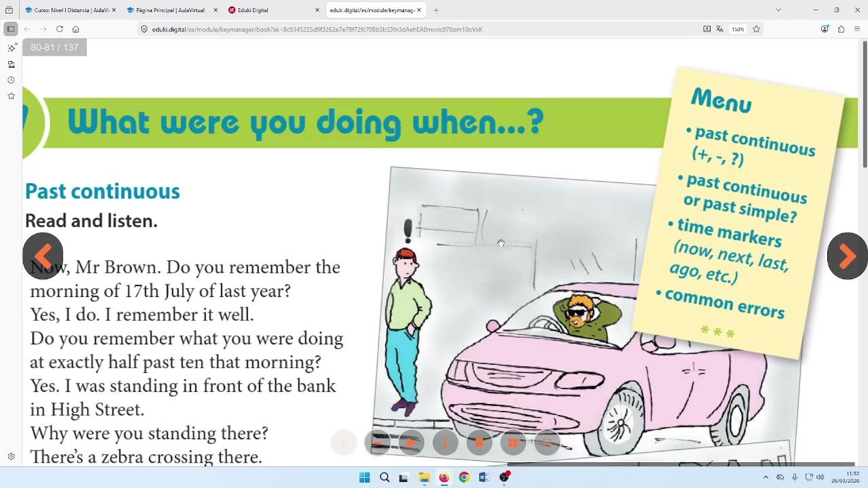Go to the next page with right arrow

[847, 256]
